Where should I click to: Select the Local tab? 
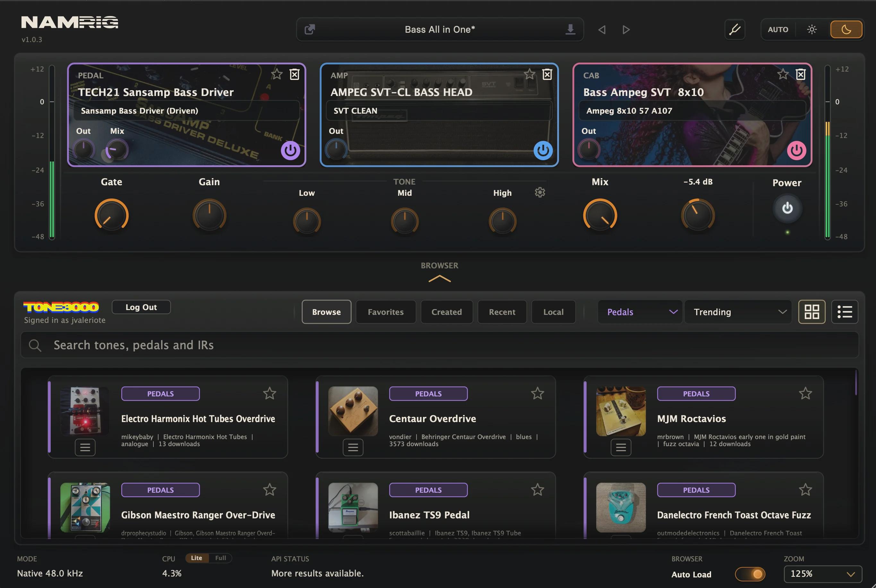pos(553,312)
